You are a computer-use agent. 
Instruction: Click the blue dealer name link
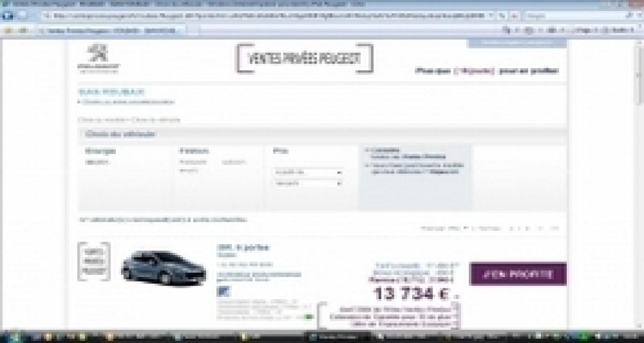pos(111,92)
